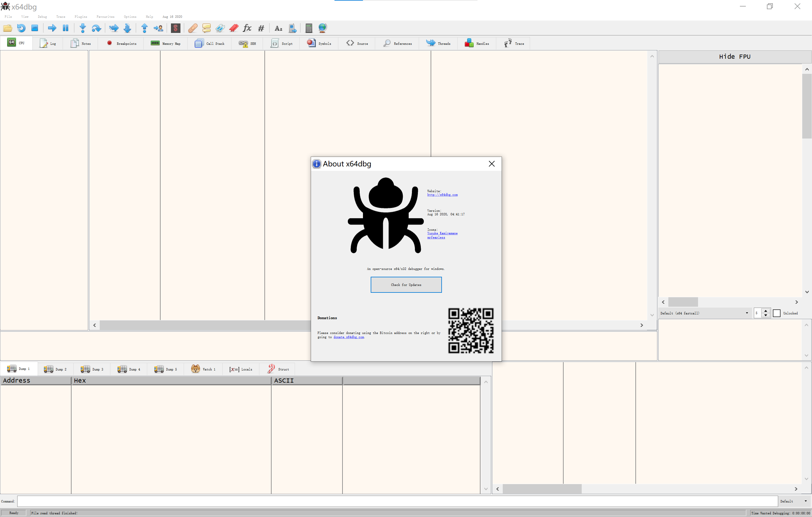Click the Step Into icon

coord(83,28)
